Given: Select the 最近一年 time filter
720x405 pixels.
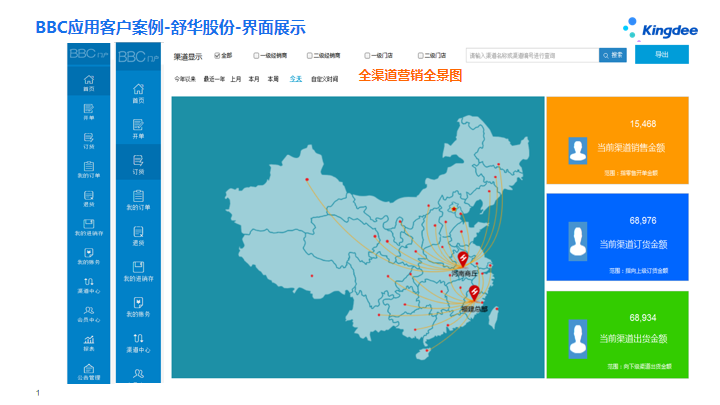Looking at the screenshot, I should pyautogui.click(x=214, y=79).
